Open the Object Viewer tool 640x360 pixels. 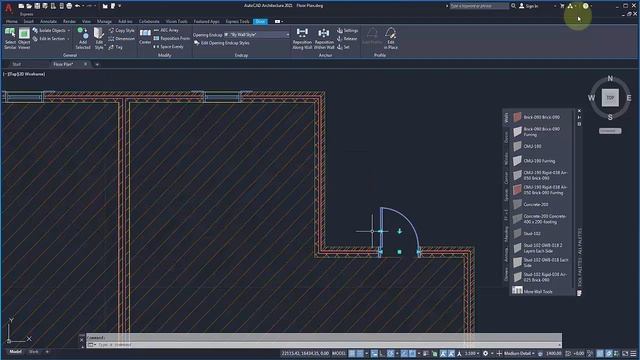pyautogui.click(x=24, y=38)
